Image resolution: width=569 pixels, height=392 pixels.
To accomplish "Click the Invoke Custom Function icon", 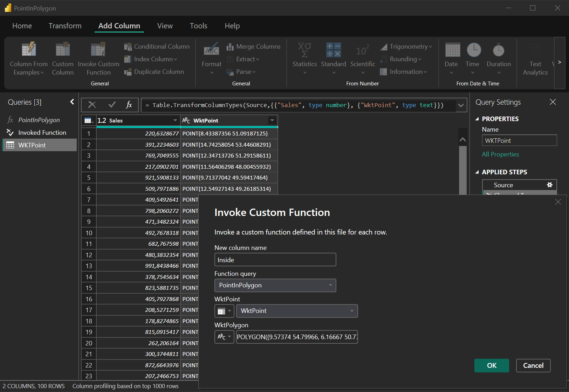I will [x=98, y=50].
